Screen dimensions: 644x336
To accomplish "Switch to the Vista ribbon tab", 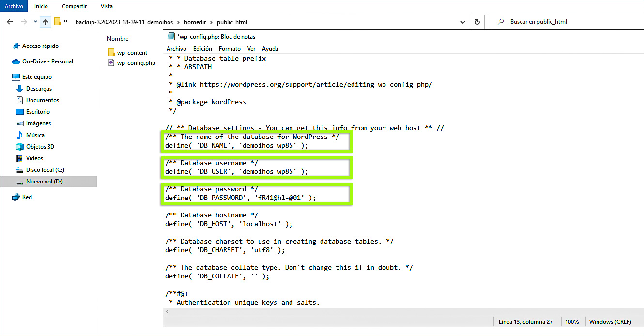I will [x=107, y=6].
